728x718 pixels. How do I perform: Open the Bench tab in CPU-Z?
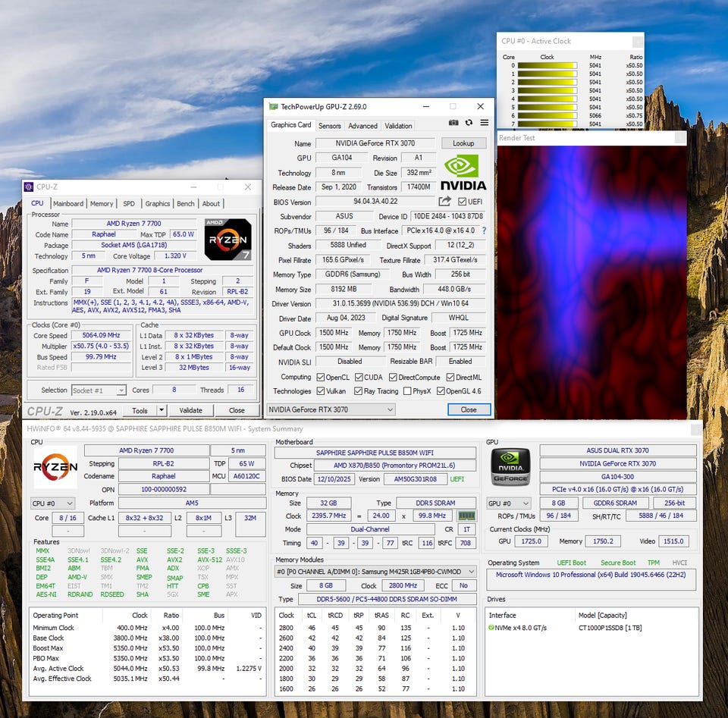(186, 203)
